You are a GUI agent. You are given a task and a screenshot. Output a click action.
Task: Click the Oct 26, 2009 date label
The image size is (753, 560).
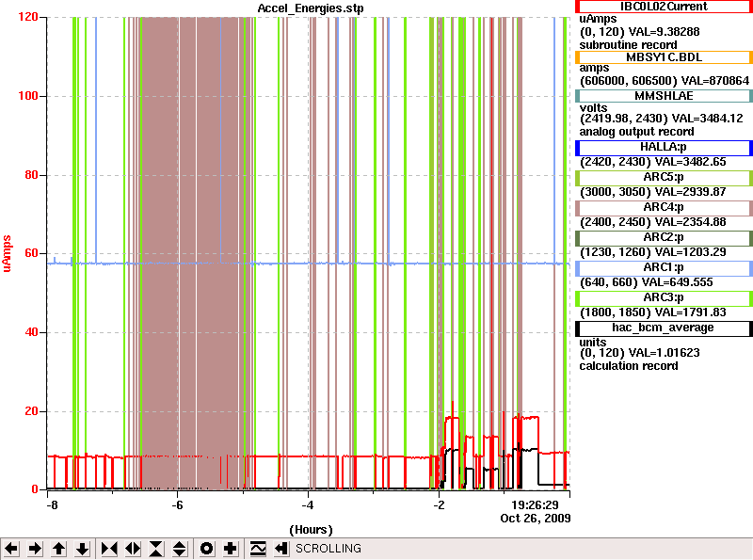pyautogui.click(x=536, y=519)
